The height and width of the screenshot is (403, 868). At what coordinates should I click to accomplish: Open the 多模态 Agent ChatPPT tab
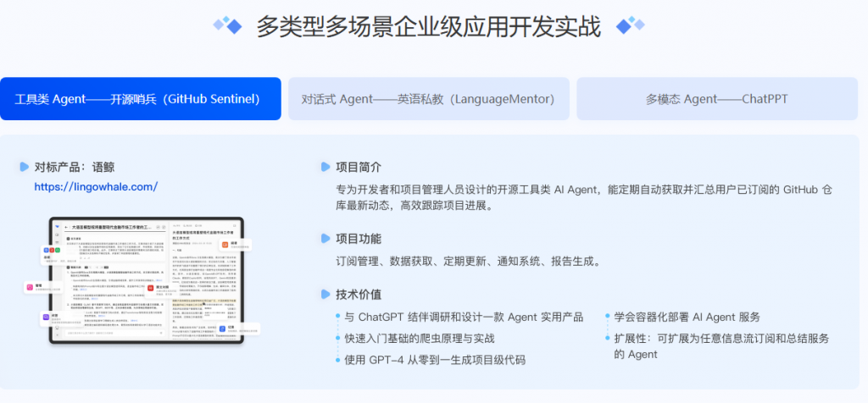(x=716, y=99)
